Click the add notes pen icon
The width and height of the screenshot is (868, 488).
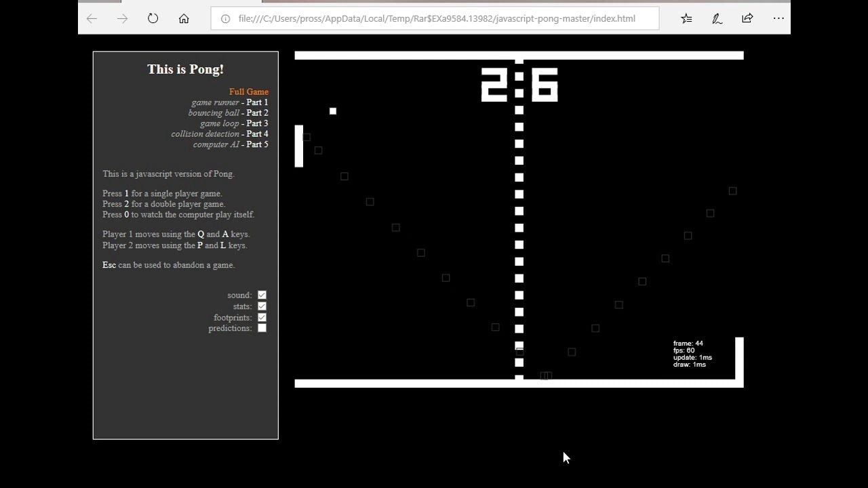(x=717, y=18)
